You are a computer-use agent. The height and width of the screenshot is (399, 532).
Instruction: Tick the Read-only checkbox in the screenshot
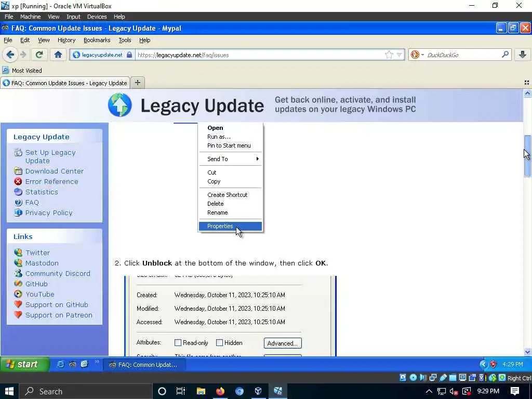(x=178, y=343)
